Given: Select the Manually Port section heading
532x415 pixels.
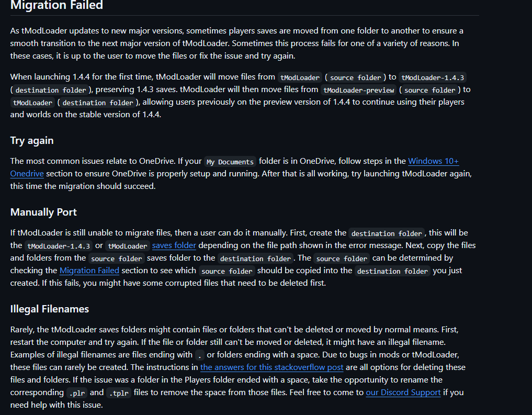Looking at the screenshot, I should [43, 212].
